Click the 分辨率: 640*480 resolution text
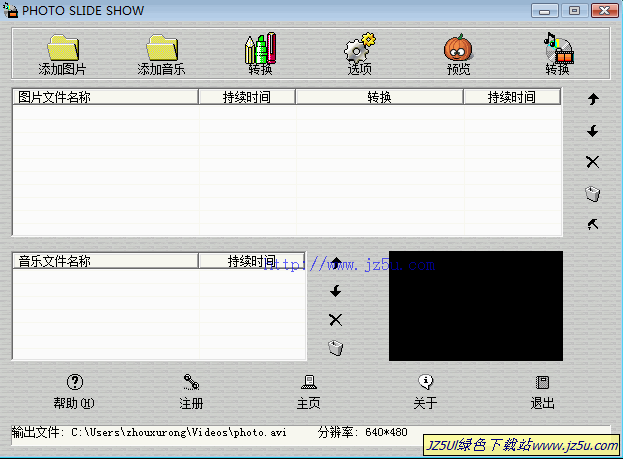 (x=362, y=432)
